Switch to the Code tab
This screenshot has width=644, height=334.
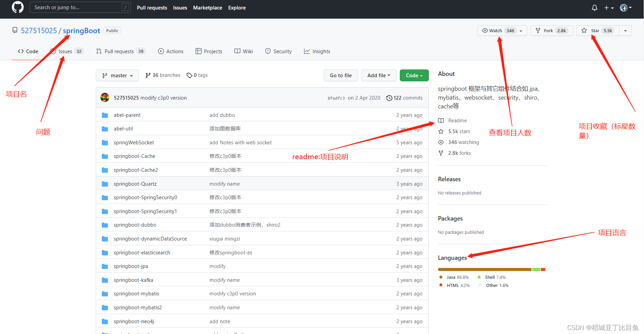28,51
